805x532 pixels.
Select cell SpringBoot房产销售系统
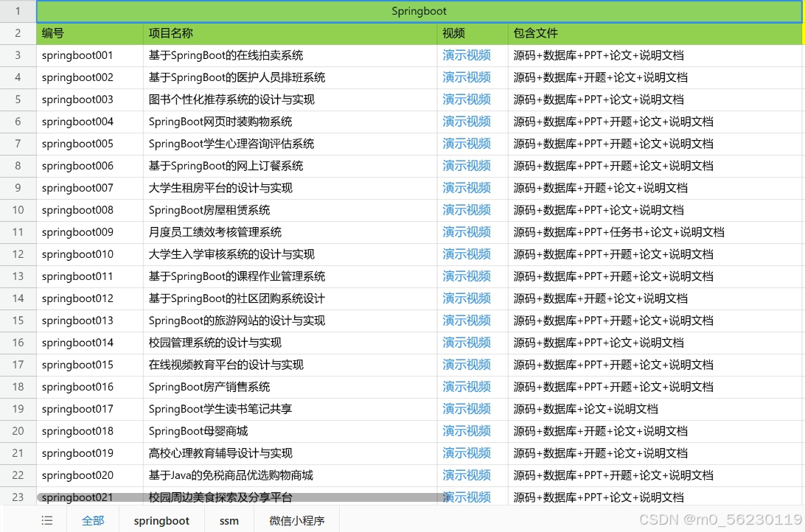pos(290,386)
